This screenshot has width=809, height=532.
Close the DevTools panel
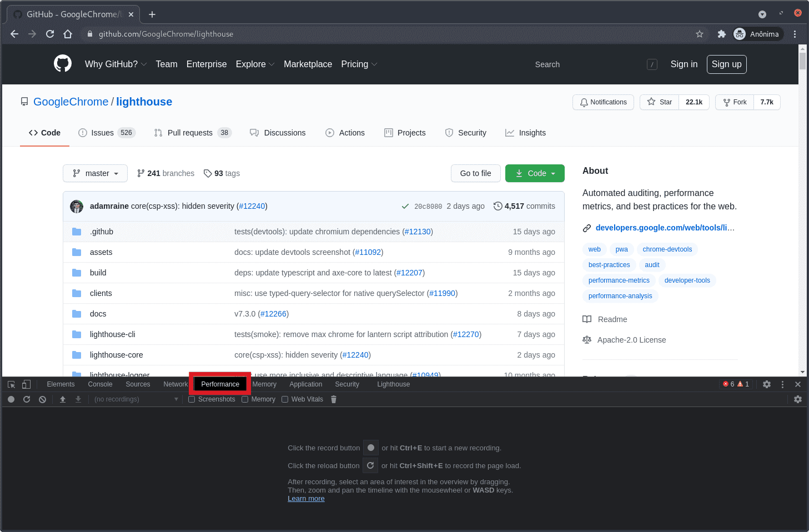click(798, 384)
